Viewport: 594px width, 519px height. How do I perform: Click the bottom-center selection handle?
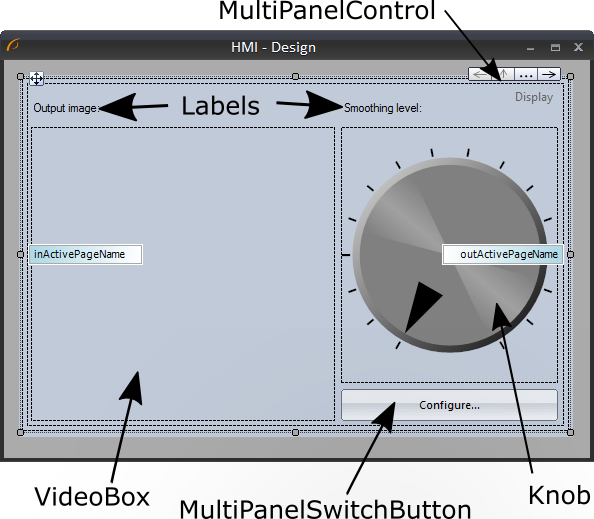pyautogui.click(x=295, y=432)
